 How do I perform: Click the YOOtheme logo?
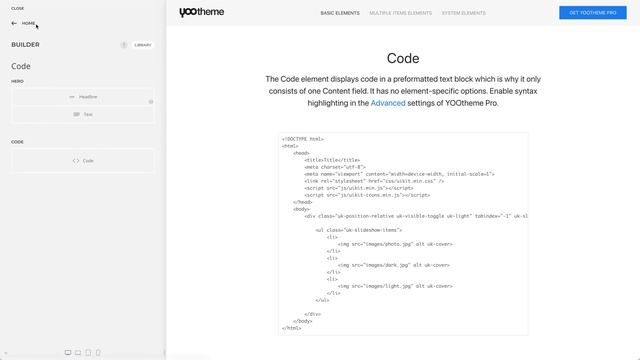pyautogui.click(x=202, y=12)
